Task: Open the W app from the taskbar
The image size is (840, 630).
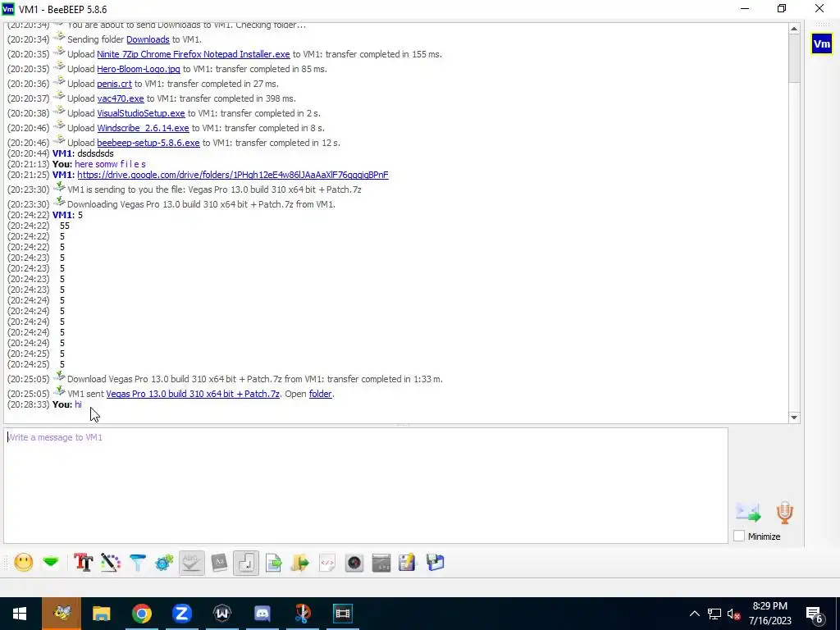Action: [x=221, y=614]
